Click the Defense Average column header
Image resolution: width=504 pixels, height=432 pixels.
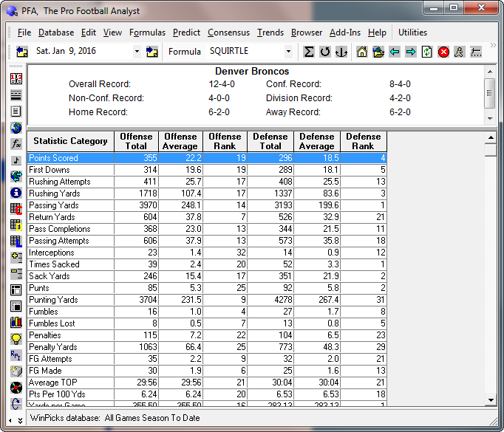pyautogui.click(x=317, y=141)
